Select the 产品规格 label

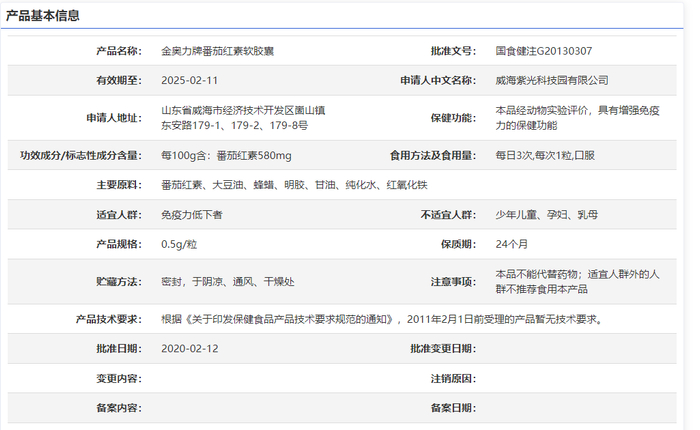[x=119, y=244]
